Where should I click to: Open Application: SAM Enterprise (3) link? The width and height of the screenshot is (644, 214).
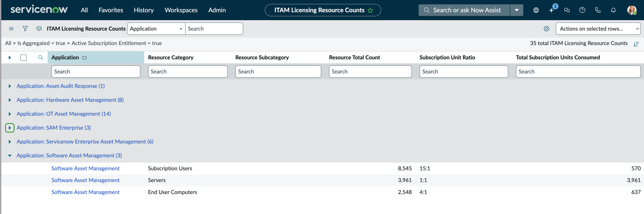pos(54,128)
